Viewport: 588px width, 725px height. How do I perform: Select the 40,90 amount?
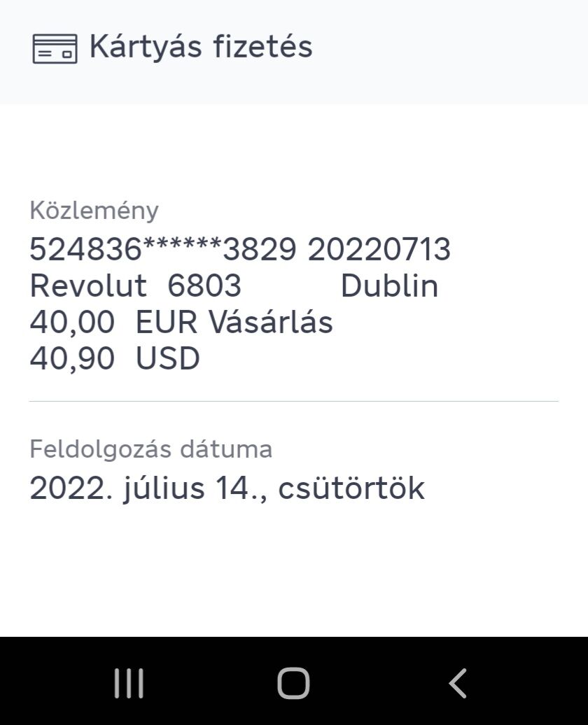(72, 359)
